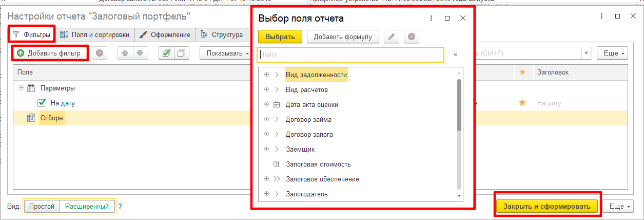This screenshot has height=220, width=644.
Task: Click the Параметры group icon
Action: [31, 88]
